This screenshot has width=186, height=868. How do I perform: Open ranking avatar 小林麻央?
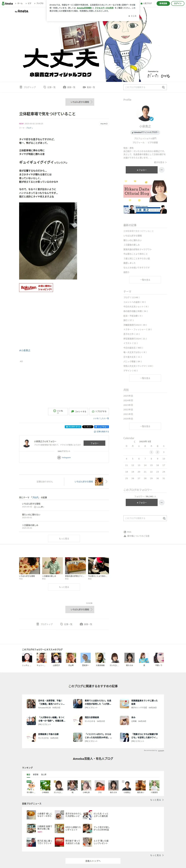pos(45,785)
